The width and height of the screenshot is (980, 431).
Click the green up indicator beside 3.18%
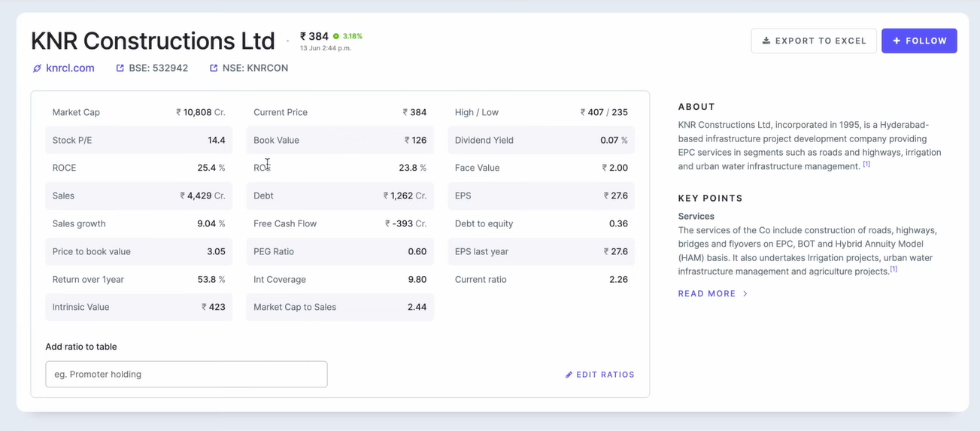click(x=336, y=36)
